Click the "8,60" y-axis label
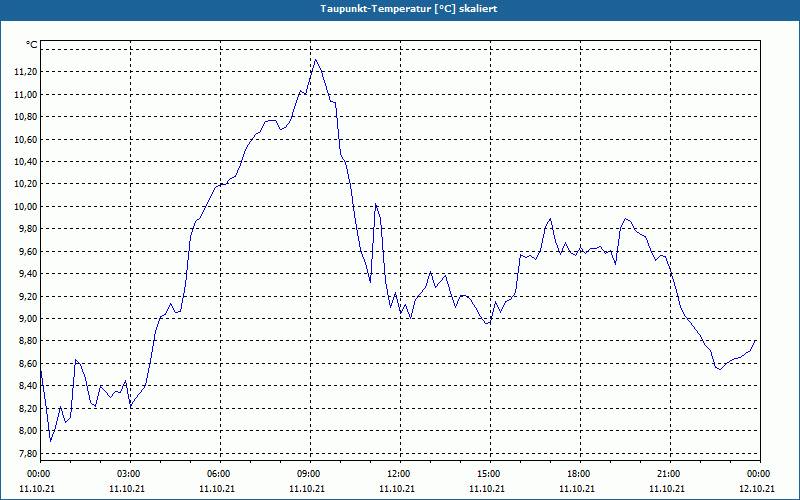 point(27,364)
